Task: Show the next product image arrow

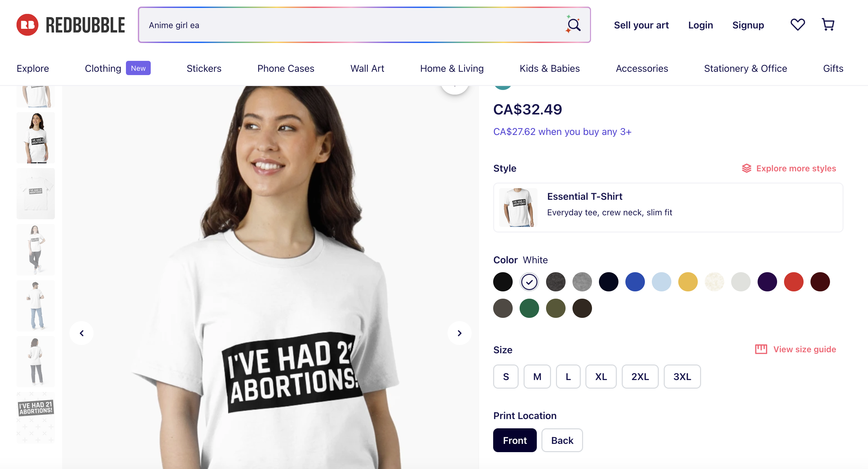Action: [x=459, y=333]
